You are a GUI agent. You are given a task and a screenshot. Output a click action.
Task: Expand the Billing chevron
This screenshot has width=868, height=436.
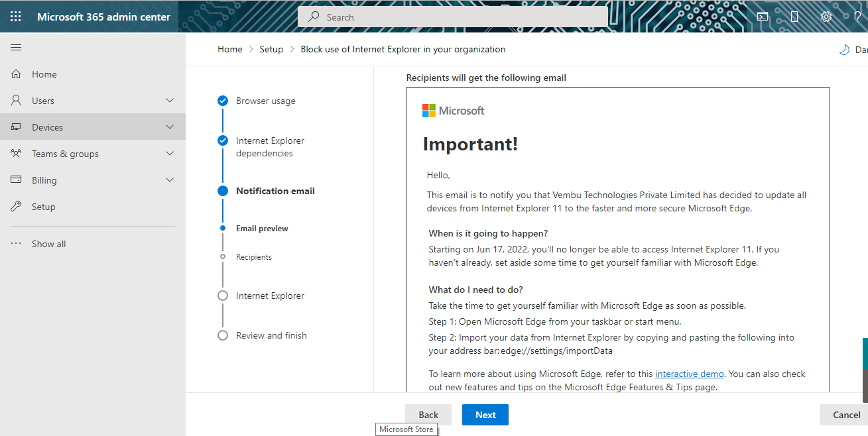click(170, 180)
